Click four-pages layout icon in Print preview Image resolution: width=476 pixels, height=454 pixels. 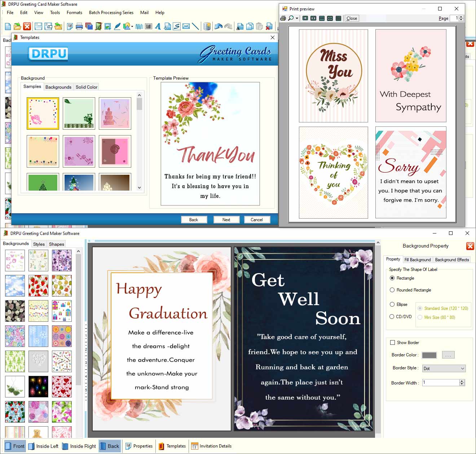point(330,18)
